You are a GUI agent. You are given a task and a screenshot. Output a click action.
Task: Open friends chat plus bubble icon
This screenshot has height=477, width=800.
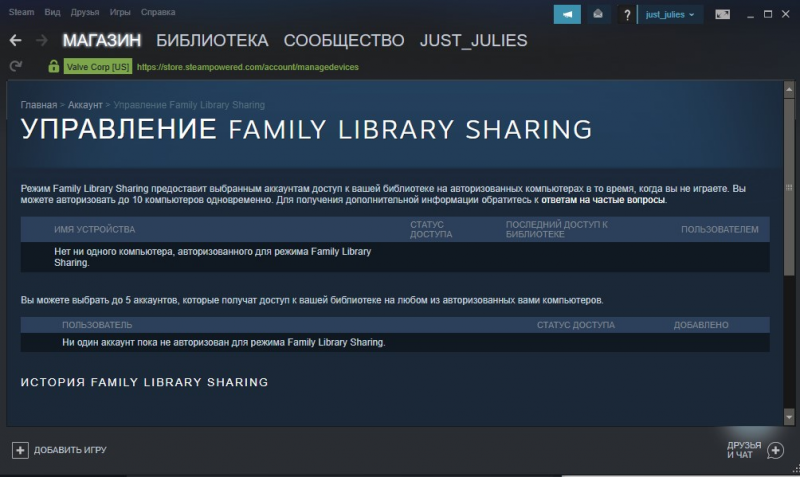(776, 450)
